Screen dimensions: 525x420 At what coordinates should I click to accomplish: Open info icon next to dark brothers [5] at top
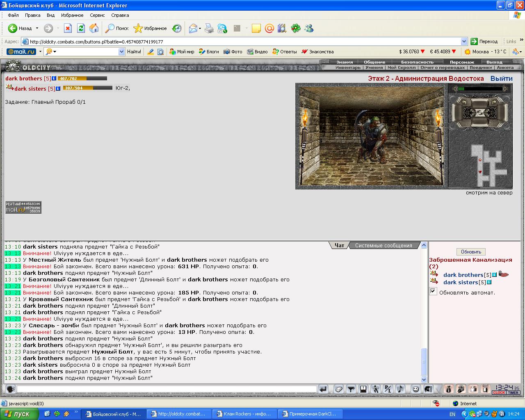click(54, 78)
